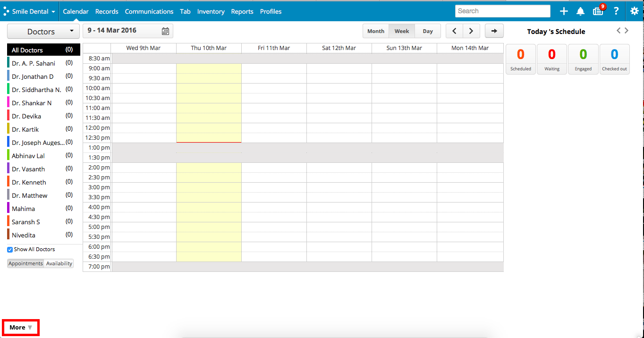View the news feed icon with 9 badge

click(x=597, y=10)
